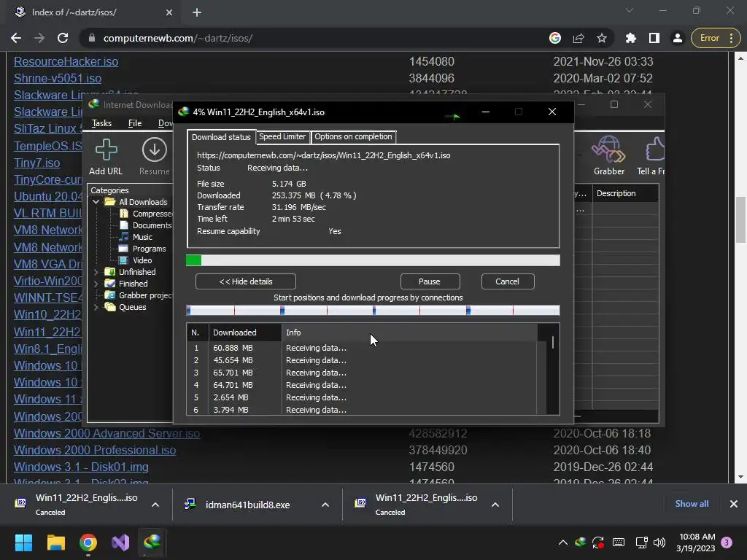This screenshot has width=747, height=560.
Task: Click the Resume download icon in IDM
Action: coord(155,149)
